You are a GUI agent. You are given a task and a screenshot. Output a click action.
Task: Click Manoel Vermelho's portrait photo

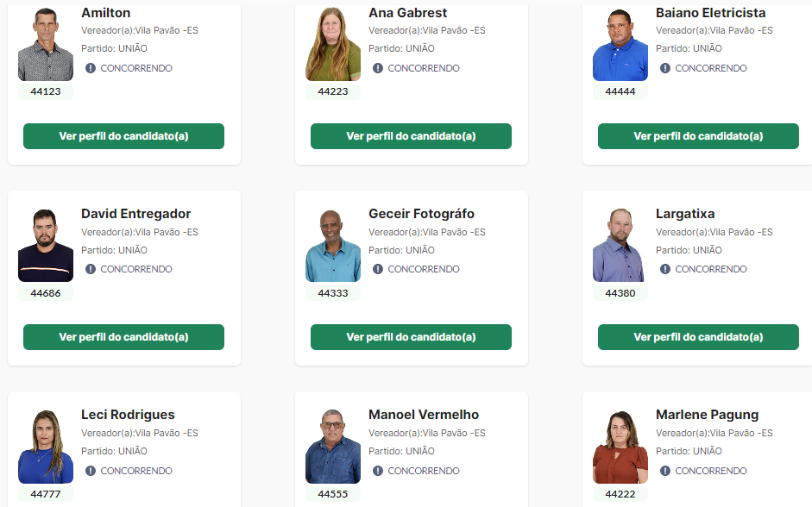coord(333,446)
